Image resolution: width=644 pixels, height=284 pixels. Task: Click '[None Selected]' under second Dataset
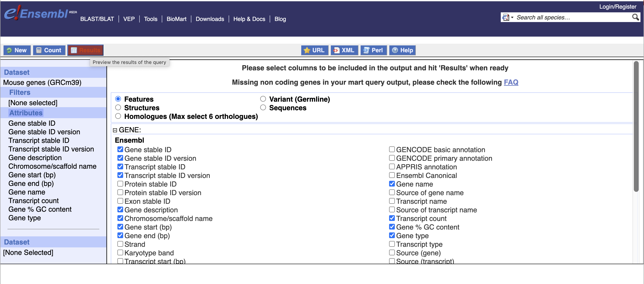pyautogui.click(x=28, y=252)
